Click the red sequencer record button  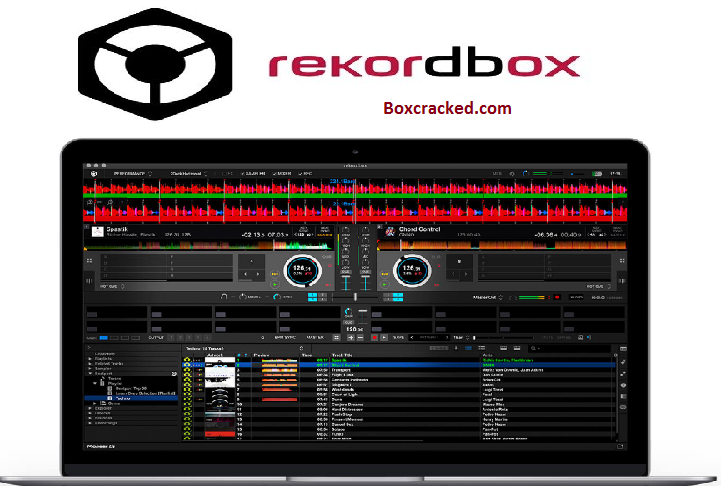[374, 338]
